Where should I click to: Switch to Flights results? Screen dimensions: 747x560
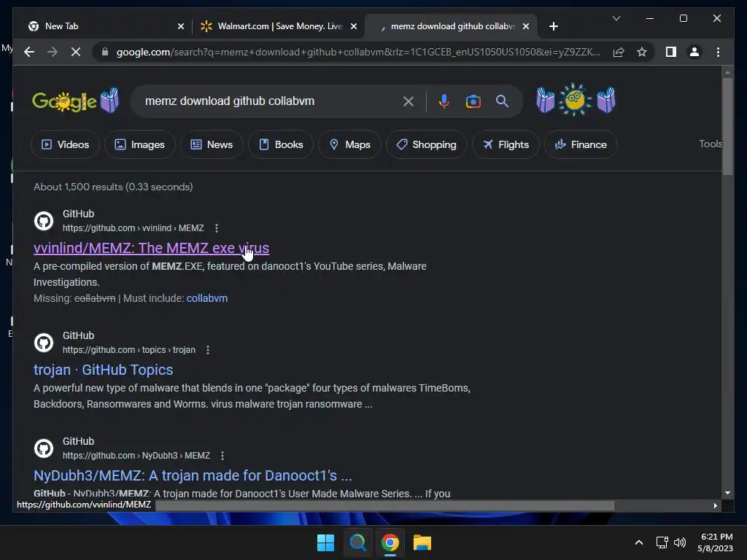(506, 144)
